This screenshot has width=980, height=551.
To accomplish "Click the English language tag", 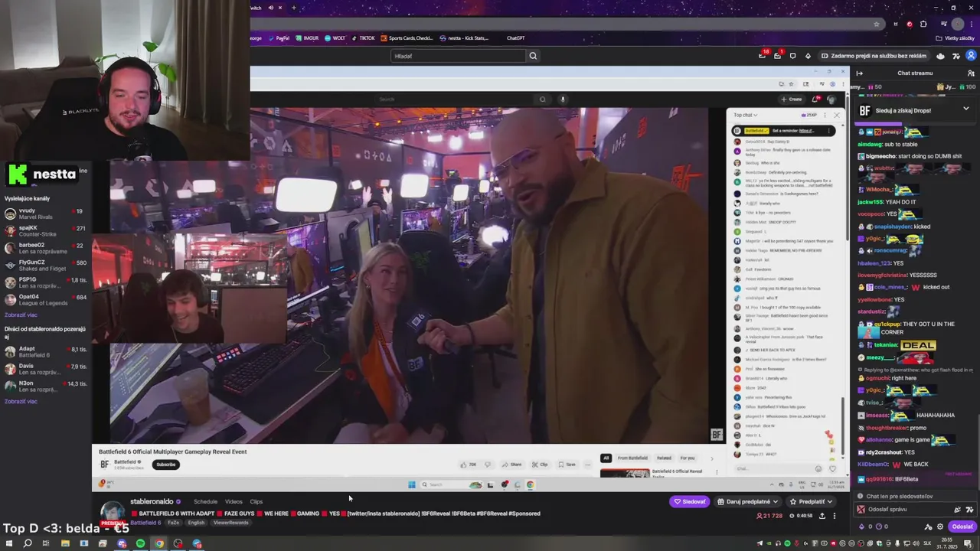I will pyautogui.click(x=196, y=523).
